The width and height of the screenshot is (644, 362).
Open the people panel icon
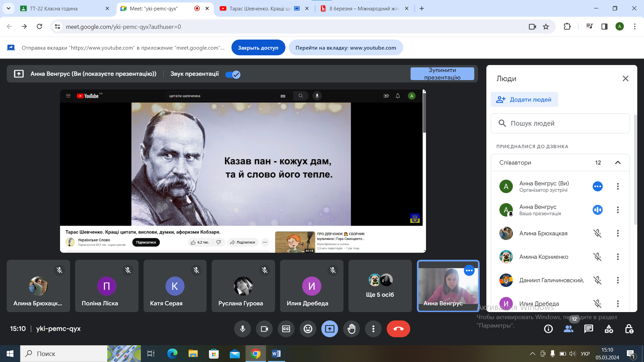(x=569, y=329)
